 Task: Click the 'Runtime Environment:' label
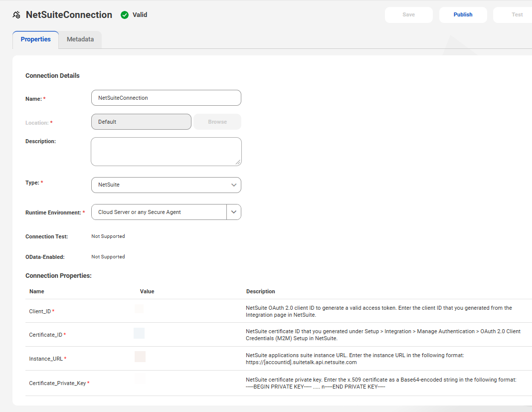(x=53, y=213)
